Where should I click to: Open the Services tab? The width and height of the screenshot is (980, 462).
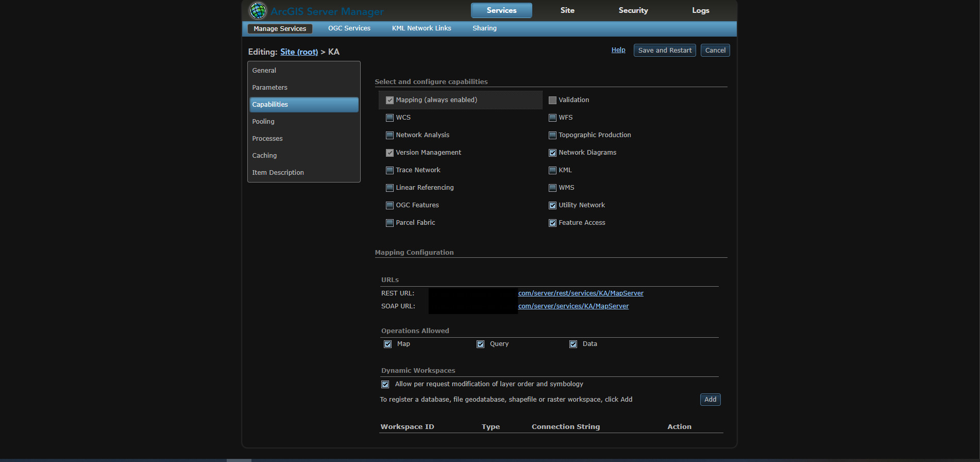501,10
